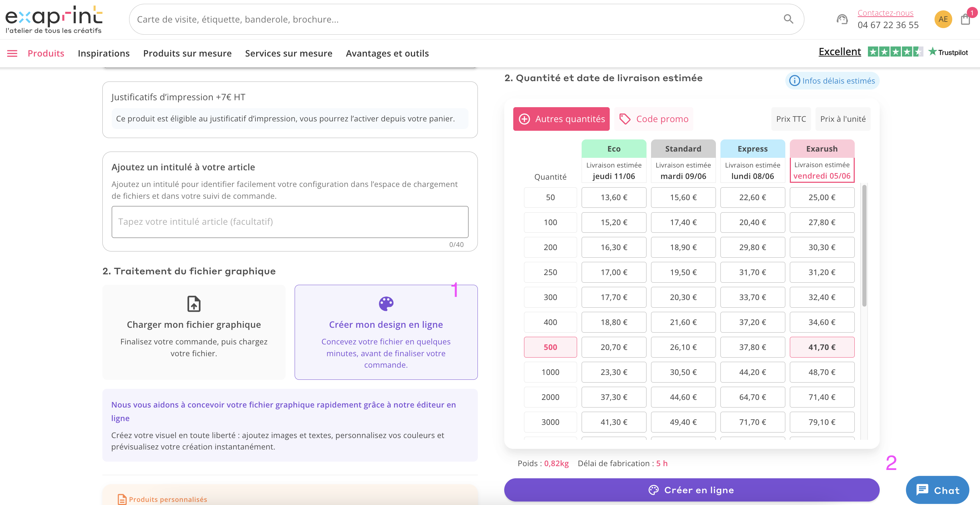Toggle Prix à l'unité display
This screenshot has width=980, height=505.
click(843, 119)
